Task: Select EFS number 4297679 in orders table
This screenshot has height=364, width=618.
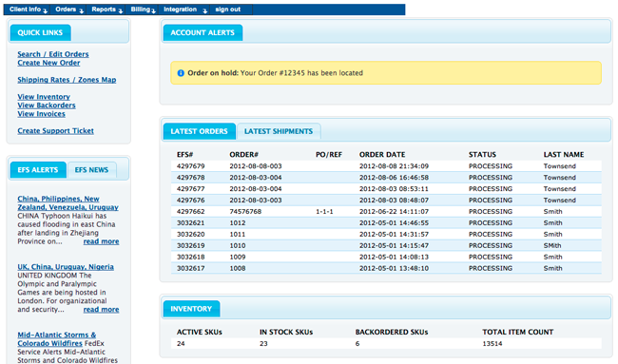Action: (191, 166)
